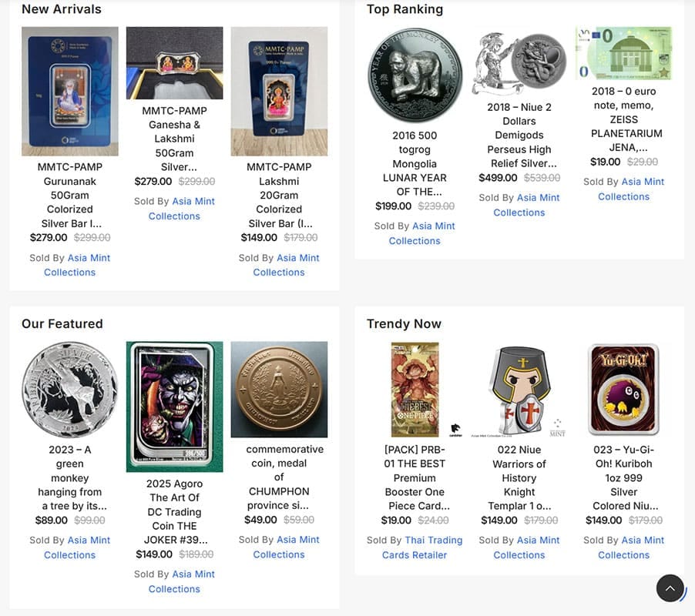Open the One Piece booster pack image
695x616 pixels.
(415, 390)
